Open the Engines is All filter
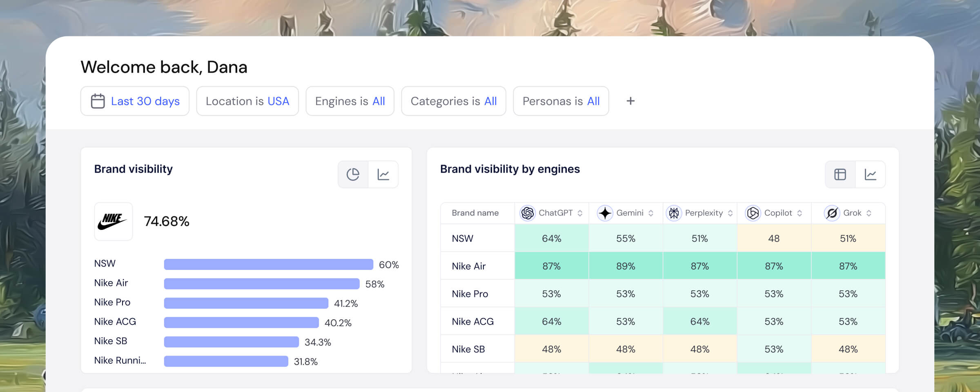This screenshot has height=392, width=980. click(x=350, y=101)
